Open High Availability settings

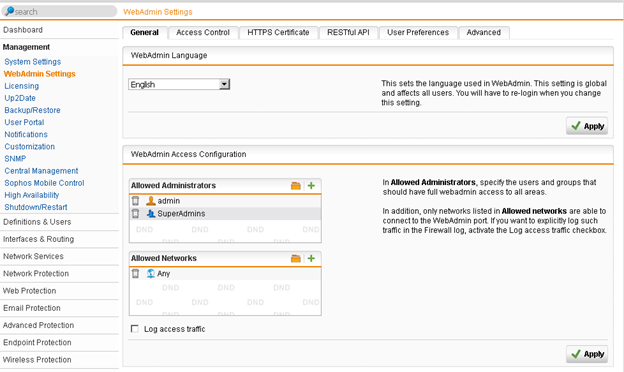(x=31, y=195)
